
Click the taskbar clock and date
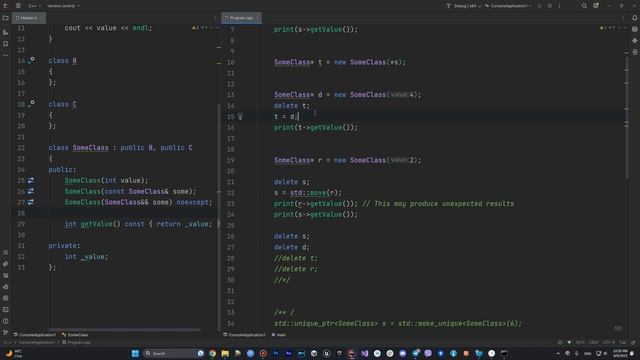pyautogui.click(x=620, y=353)
